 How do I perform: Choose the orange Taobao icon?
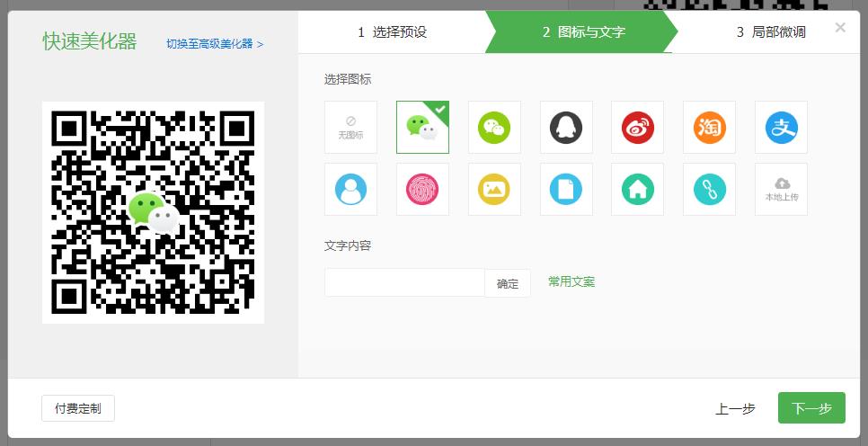click(709, 128)
